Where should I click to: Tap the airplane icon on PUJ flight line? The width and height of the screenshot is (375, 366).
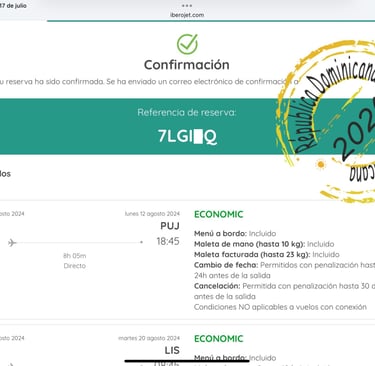coord(12,243)
